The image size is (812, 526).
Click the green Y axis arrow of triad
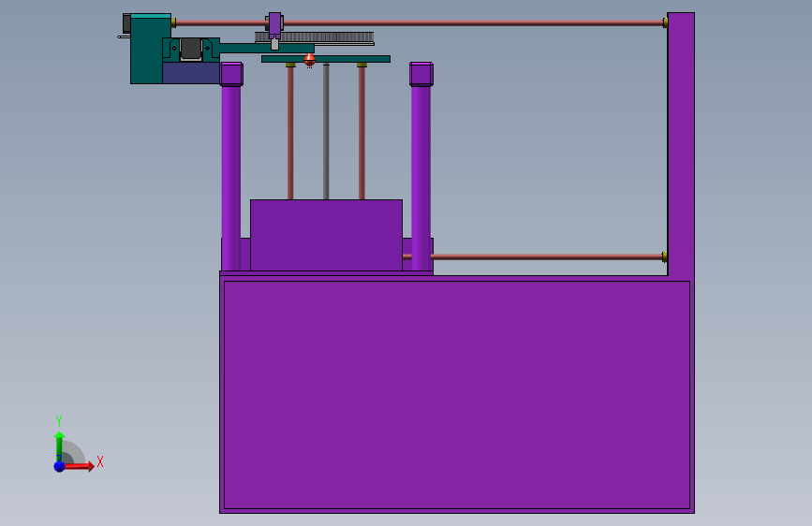pos(59,446)
